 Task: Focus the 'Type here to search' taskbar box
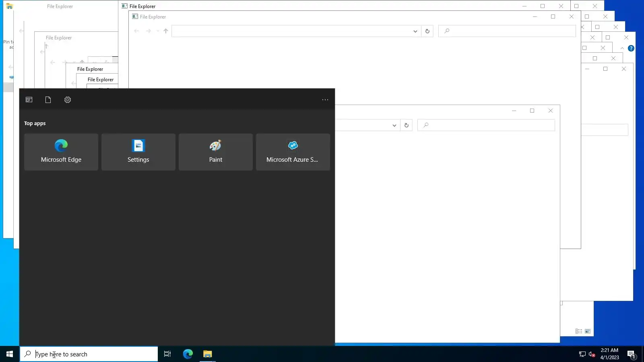click(89, 354)
